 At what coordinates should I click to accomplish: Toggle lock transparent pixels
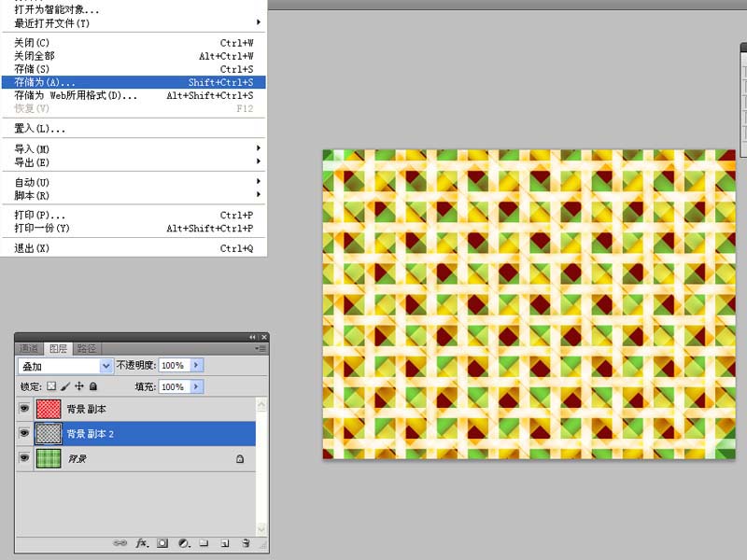coord(51,386)
